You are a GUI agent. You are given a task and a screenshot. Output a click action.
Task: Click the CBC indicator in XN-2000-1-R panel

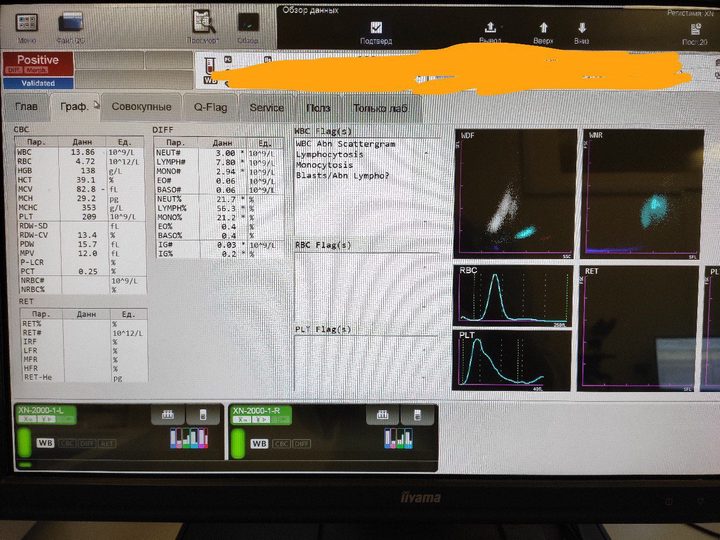[281, 444]
